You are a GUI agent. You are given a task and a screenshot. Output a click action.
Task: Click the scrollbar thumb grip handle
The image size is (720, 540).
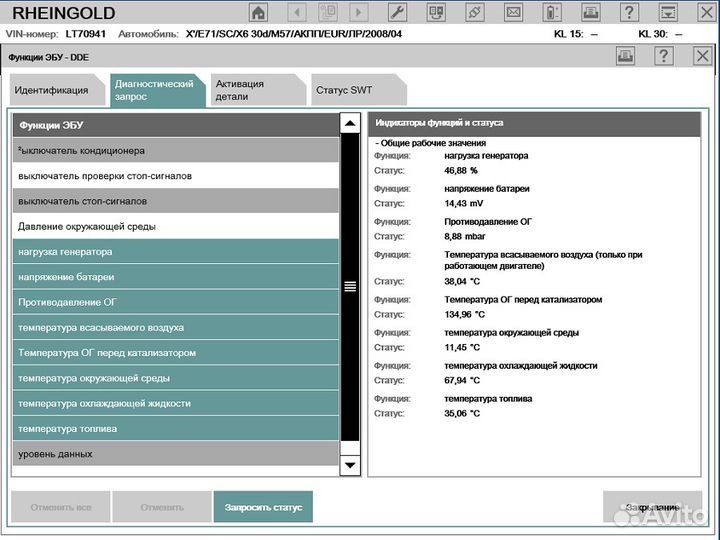[350, 286]
